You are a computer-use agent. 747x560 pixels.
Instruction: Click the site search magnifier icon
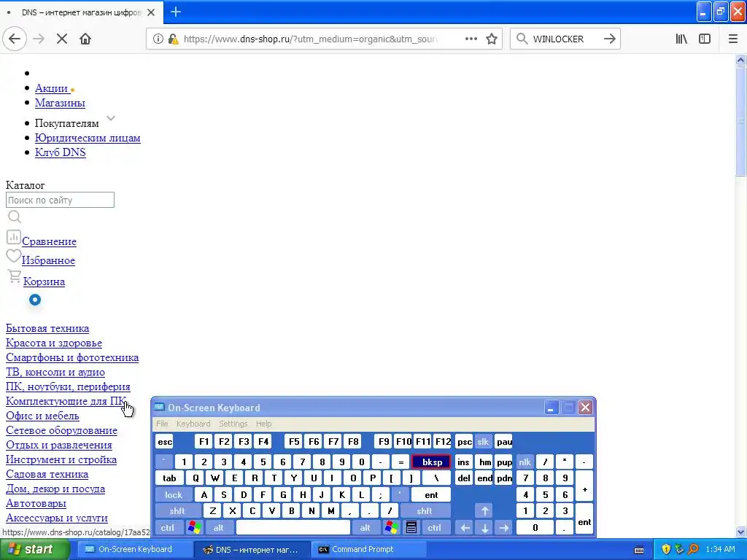coord(15,217)
